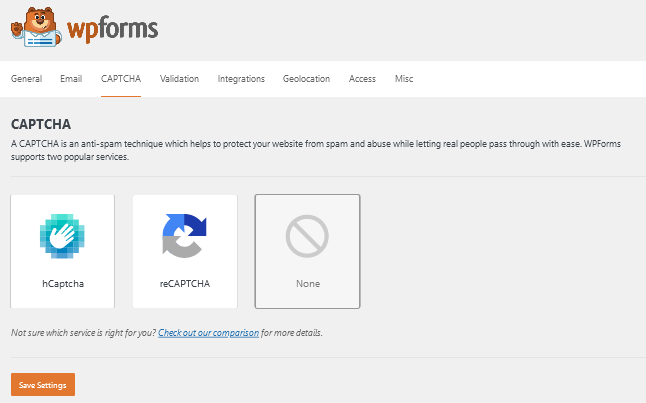Open the General settings tab

26,79
